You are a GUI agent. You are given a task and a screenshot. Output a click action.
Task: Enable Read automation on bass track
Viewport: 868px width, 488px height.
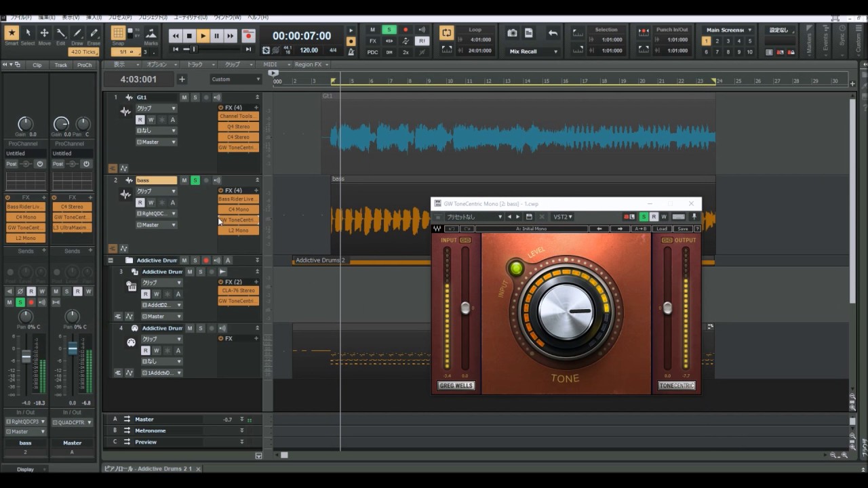click(140, 202)
